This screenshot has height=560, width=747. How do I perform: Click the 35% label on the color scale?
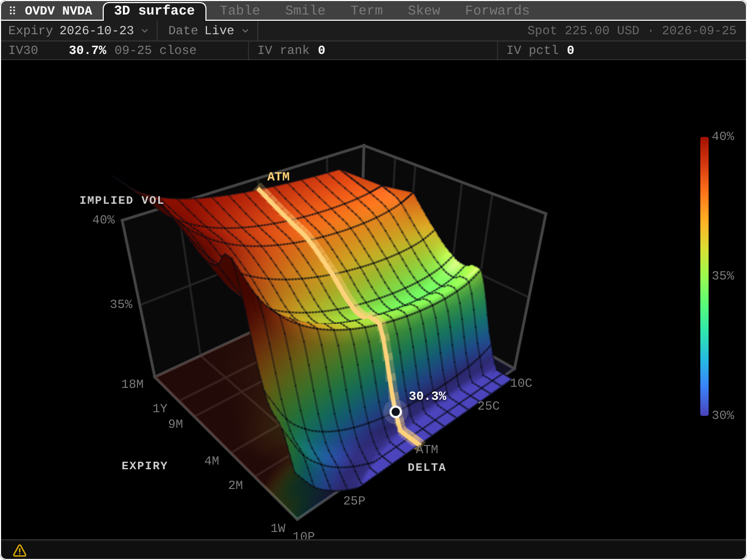(x=723, y=275)
